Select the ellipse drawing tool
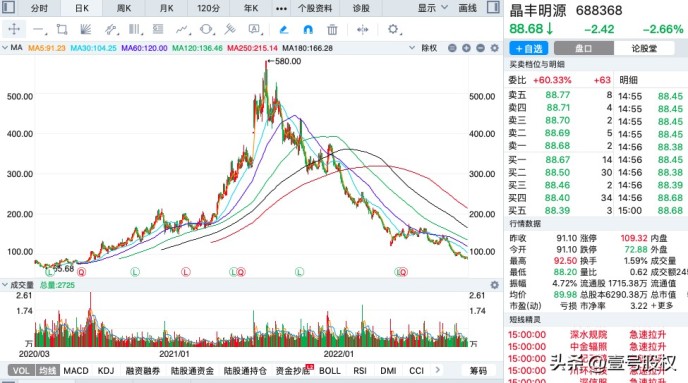This screenshot has width=688, height=383. click(x=206, y=29)
